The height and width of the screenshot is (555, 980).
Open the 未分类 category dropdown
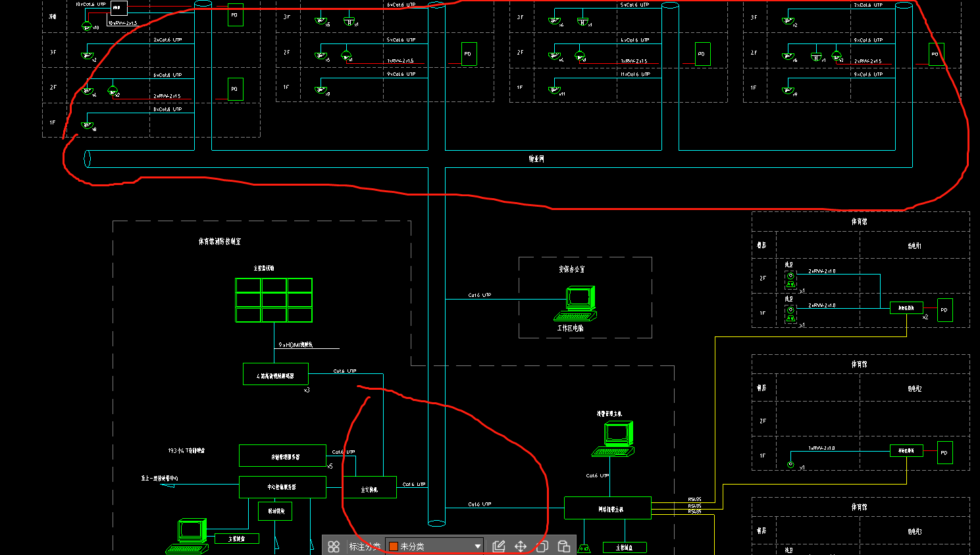coord(434,546)
